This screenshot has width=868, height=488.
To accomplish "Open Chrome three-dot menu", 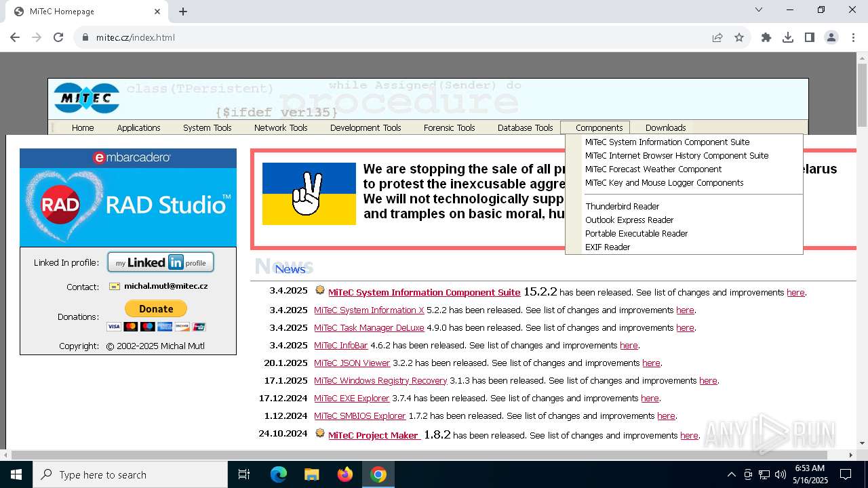I will tap(853, 37).
